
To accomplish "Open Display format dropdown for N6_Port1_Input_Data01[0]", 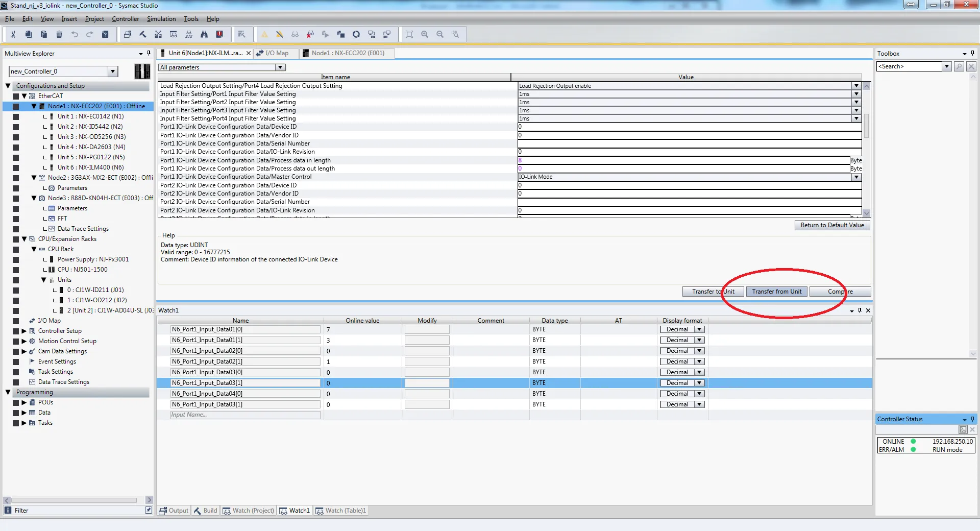I will pyautogui.click(x=700, y=329).
